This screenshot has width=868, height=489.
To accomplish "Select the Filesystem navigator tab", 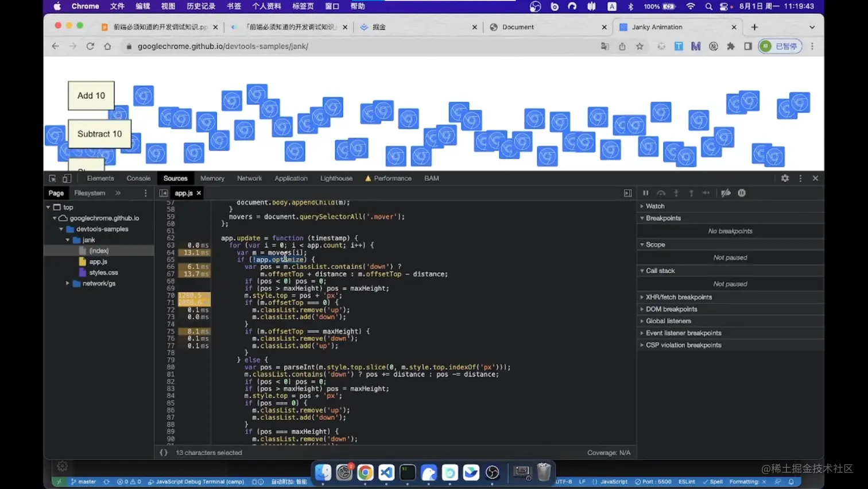I will tap(90, 193).
